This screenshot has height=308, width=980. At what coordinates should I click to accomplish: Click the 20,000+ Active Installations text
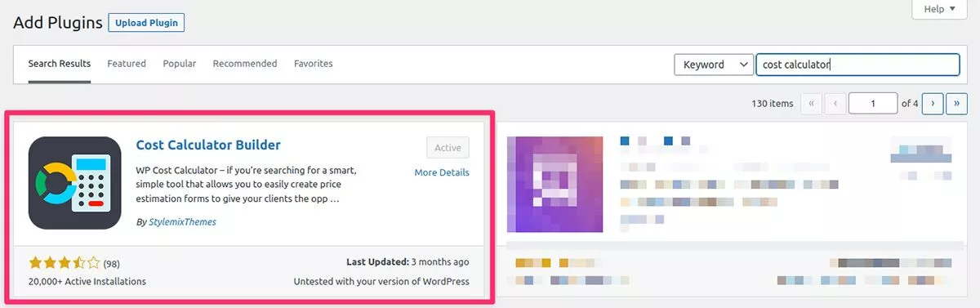[87, 282]
